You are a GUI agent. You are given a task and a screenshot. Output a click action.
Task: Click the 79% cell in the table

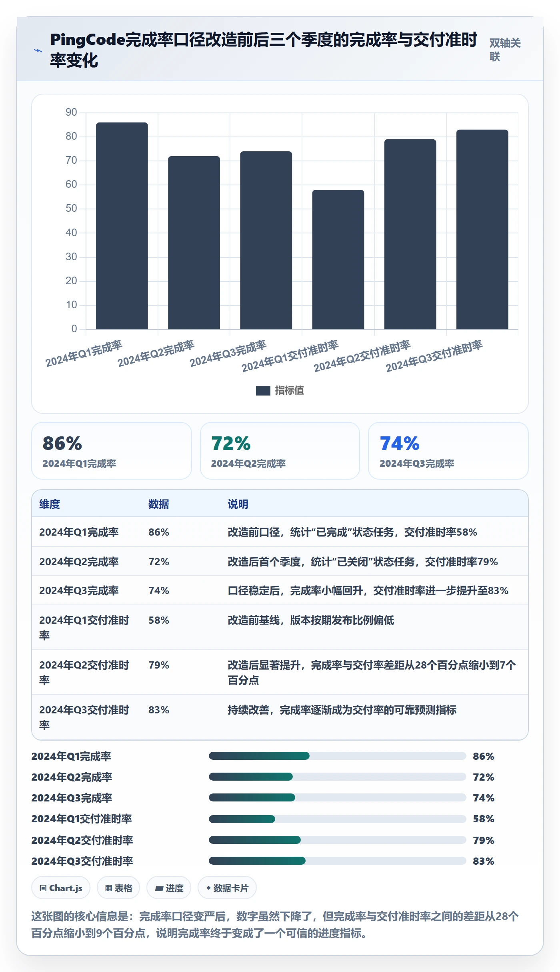coord(159,665)
